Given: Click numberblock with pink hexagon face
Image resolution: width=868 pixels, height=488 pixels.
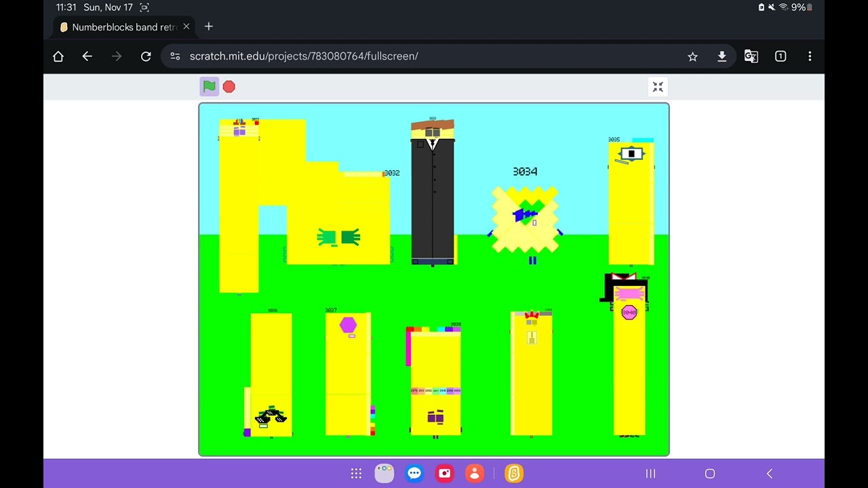Looking at the screenshot, I should (348, 373).
